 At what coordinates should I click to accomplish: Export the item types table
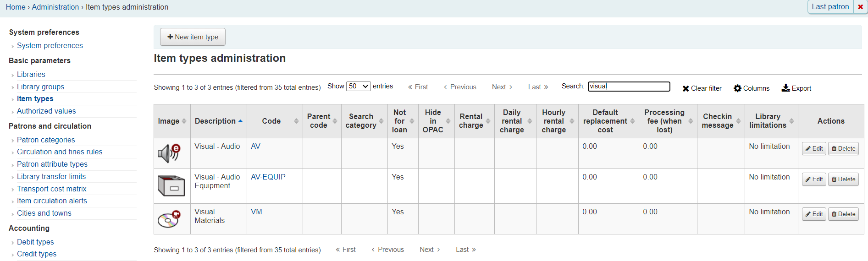click(x=796, y=88)
